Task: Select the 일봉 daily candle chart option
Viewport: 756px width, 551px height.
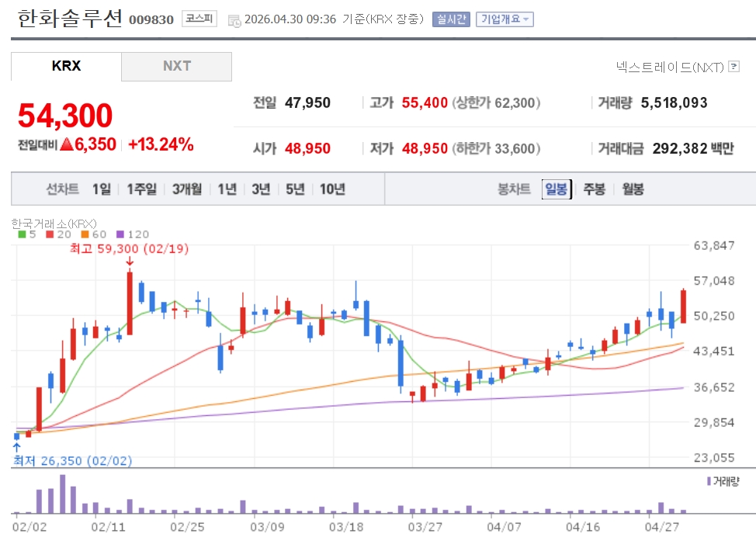Action: (557, 189)
